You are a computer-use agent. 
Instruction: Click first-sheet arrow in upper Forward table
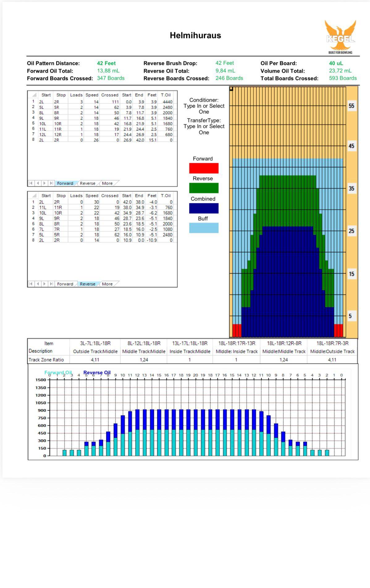(31, 183)
